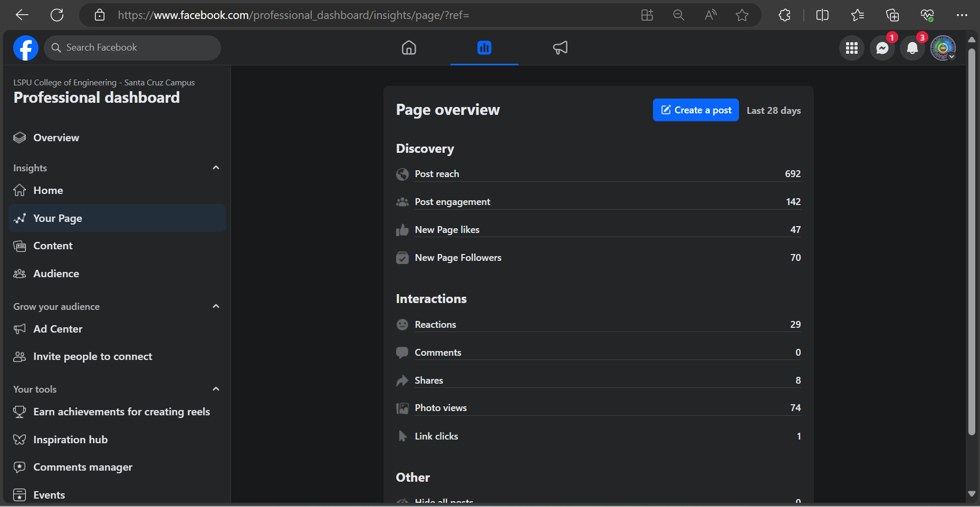Click the Create a post button
Image resolution: width=980 pixels, height=507 pixels.
(x=696, y=110)
